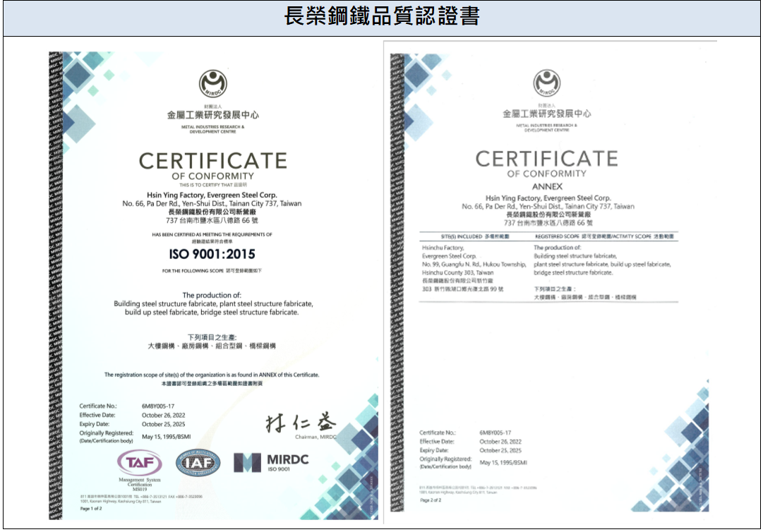Click 'Hsinchu Factory,' in the annex table
This screenshot has height=532, width=763.
(x=443, y=248)
